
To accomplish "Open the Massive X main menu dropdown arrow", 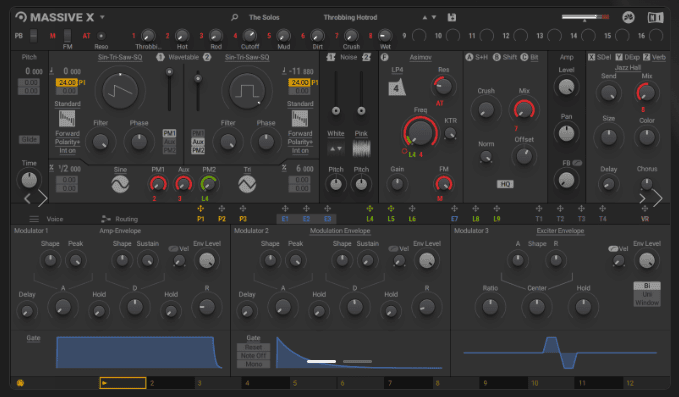I will 102,17.
